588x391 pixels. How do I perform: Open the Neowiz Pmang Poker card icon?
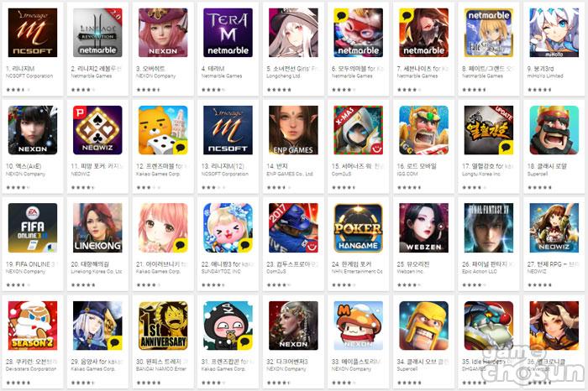97,130
